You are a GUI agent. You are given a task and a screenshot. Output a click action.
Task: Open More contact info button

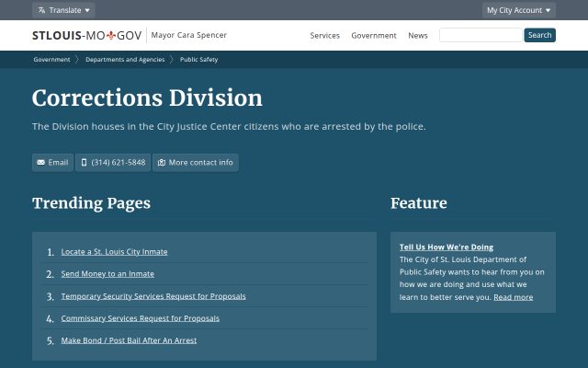tap(196, 163)
